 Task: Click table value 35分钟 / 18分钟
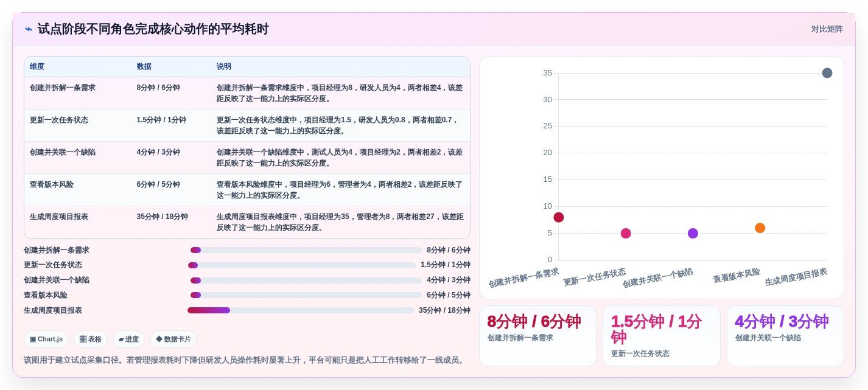pos(163,217)
